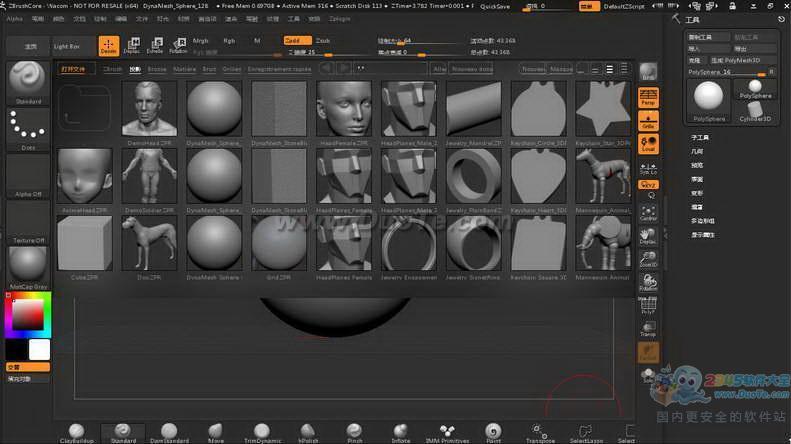Toggle the Grille floor grid button
This screenshot has width=791, height=444.
click(648, 121)
